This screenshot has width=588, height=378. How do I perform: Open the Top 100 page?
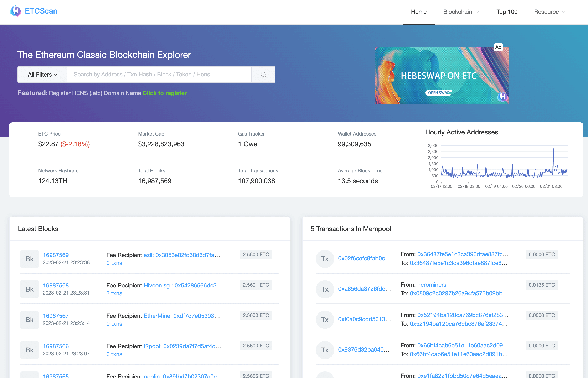click(507, 12)
